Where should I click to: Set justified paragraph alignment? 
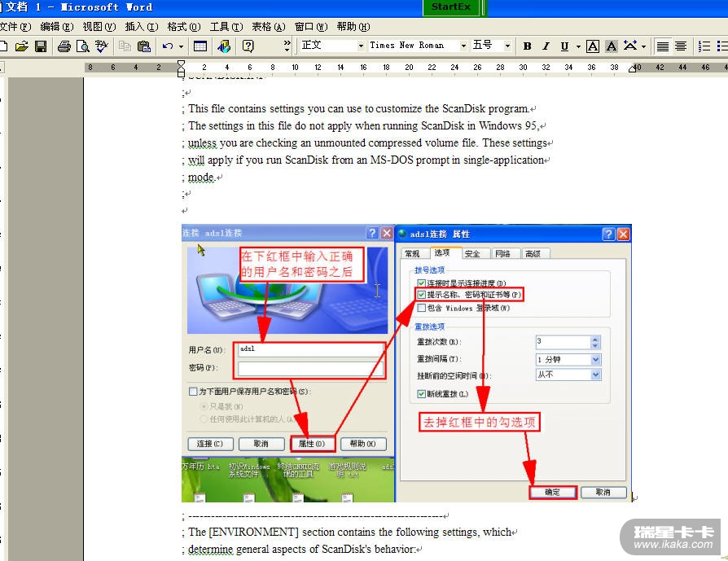[x=663, y=46]
